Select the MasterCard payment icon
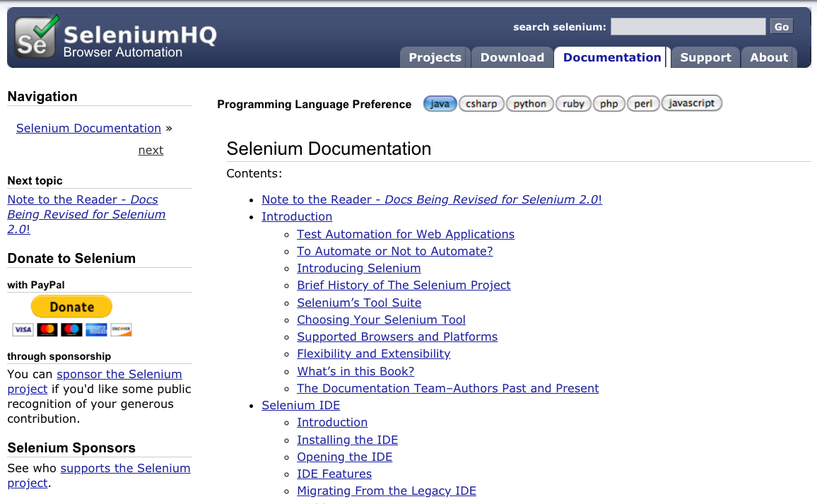The width and height of the screenshot is (817, 504). click(47, 329)
